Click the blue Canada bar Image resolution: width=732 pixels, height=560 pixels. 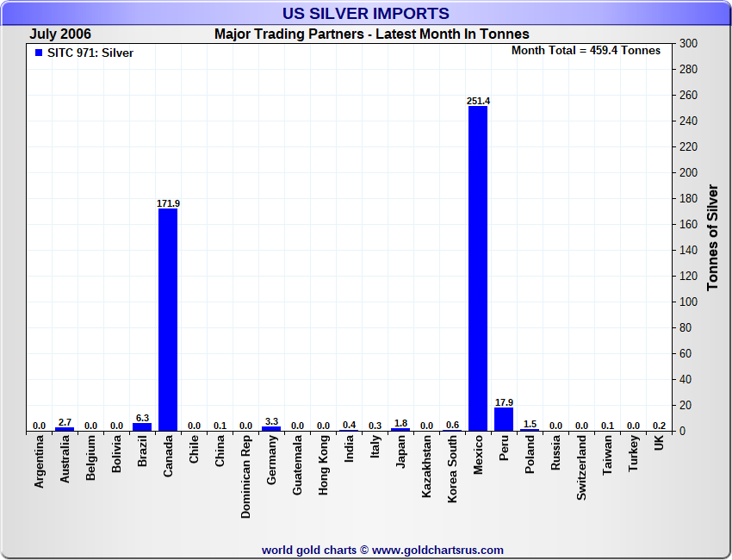point(168,319)
